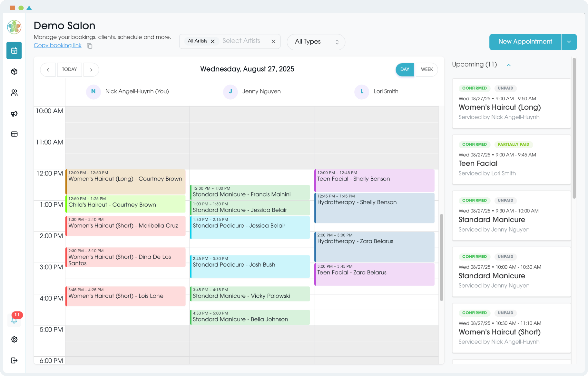
Task: Click the New Appointment button
Action: tap(525, 42)
